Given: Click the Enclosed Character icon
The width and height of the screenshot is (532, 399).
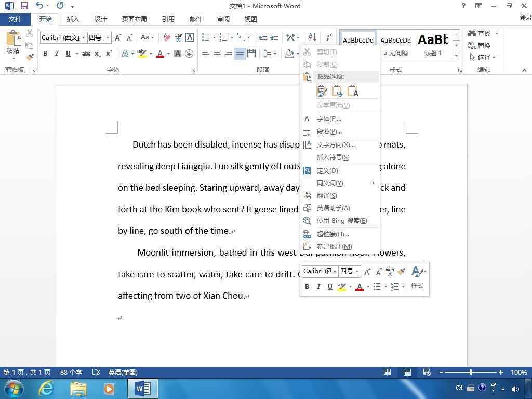Looking at the screenshot, I should click(189, 54).
